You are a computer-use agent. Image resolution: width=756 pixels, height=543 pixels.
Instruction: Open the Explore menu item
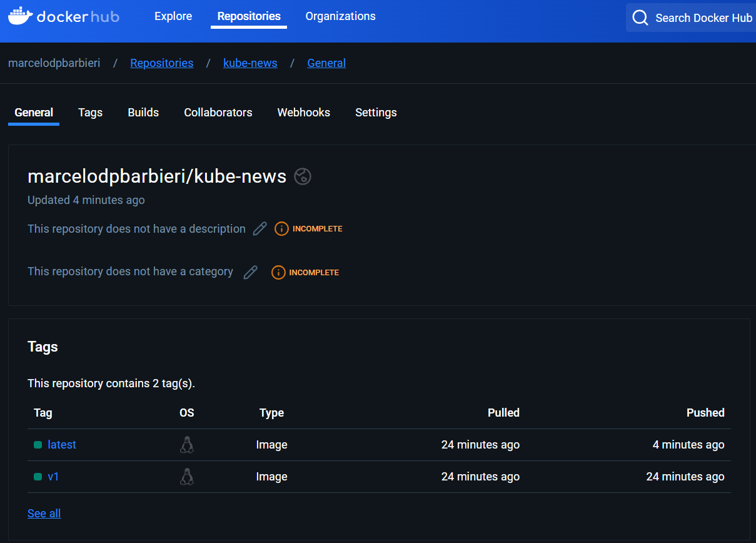point(173,16)
